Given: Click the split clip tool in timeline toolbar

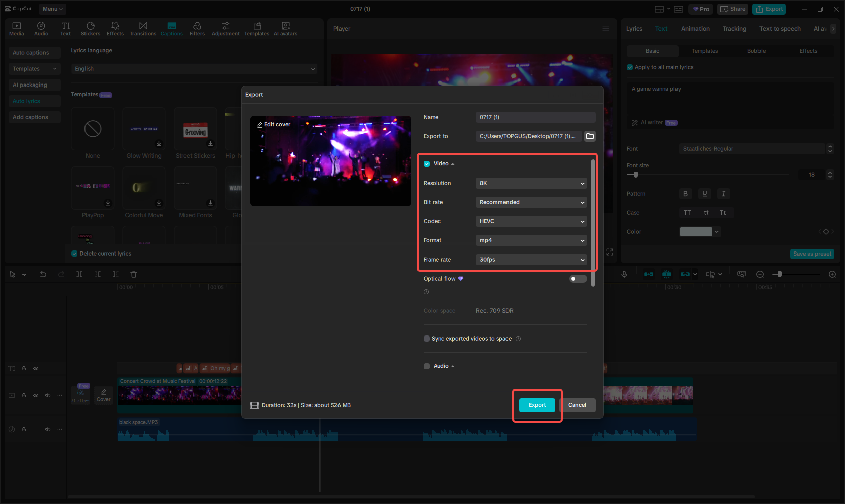Looking at the screenshot, I should [79, 274].
